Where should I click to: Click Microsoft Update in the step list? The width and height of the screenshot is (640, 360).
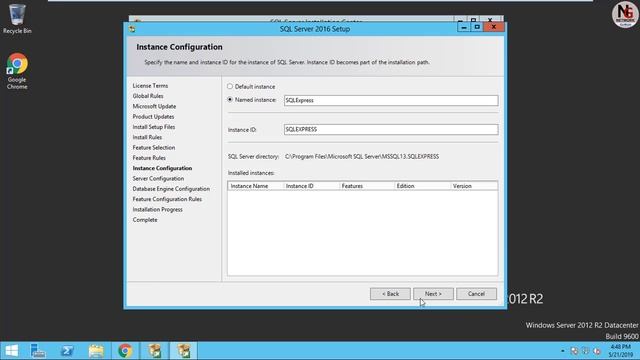coord(154,106)
